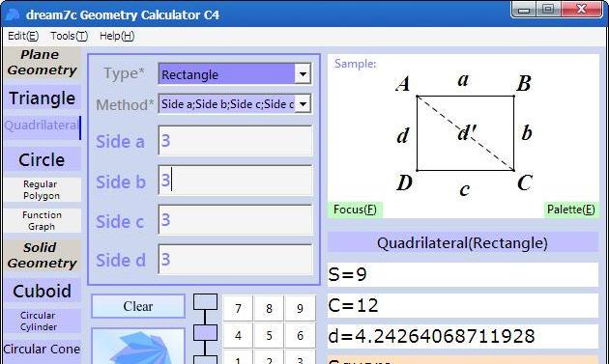Close the Geometry Calculator window
The height and width of the screenshot is (364, 609).
[x=581, y=10]
